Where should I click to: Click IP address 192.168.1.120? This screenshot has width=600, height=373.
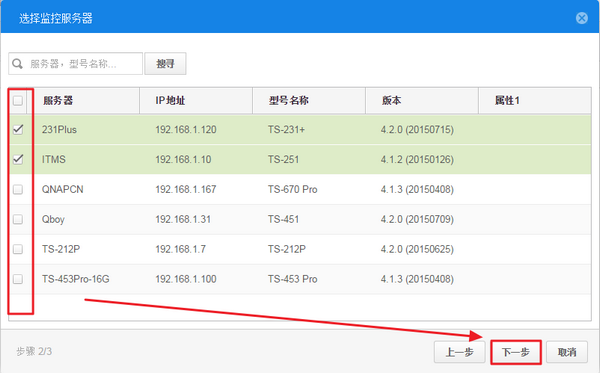click(186, 130)
